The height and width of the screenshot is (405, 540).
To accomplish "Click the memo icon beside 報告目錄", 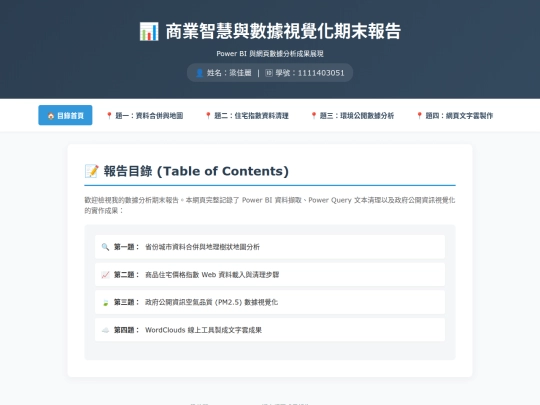I will point(92,171).
